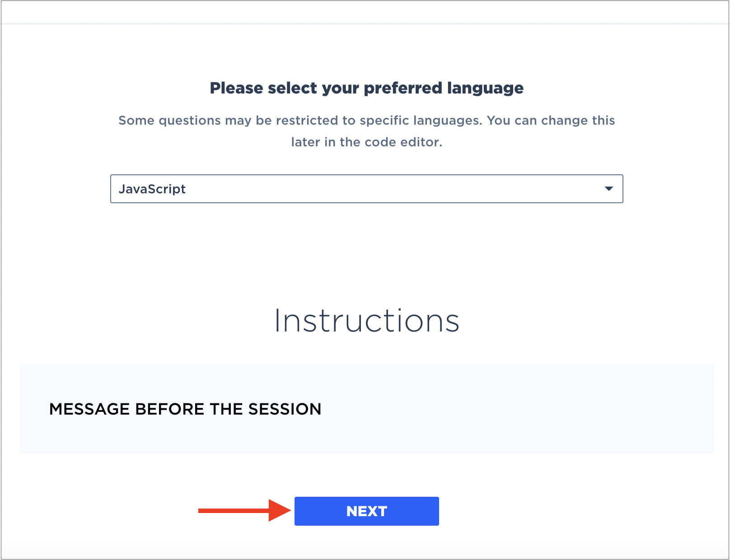Viewport: 730px width, 560px height.
Task: Click the empty right area of instructions panel
Action: click(x=542, y=409)
